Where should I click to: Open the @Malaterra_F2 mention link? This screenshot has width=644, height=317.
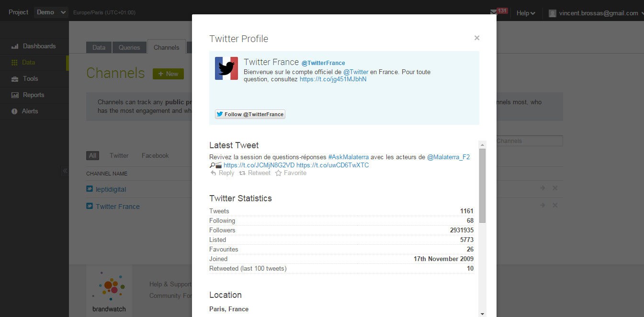(x=448, y=157)
